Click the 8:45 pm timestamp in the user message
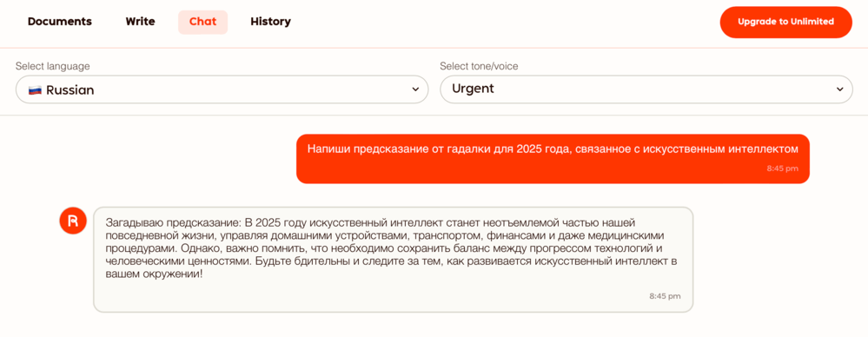The image size is (868, 337). (783, 168)
